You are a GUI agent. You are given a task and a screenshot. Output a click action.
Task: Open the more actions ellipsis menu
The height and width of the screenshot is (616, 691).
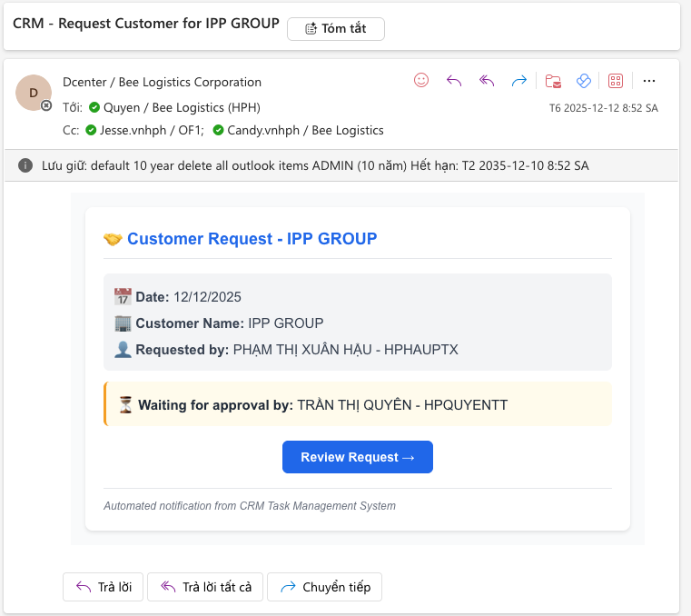click(648, 81)
